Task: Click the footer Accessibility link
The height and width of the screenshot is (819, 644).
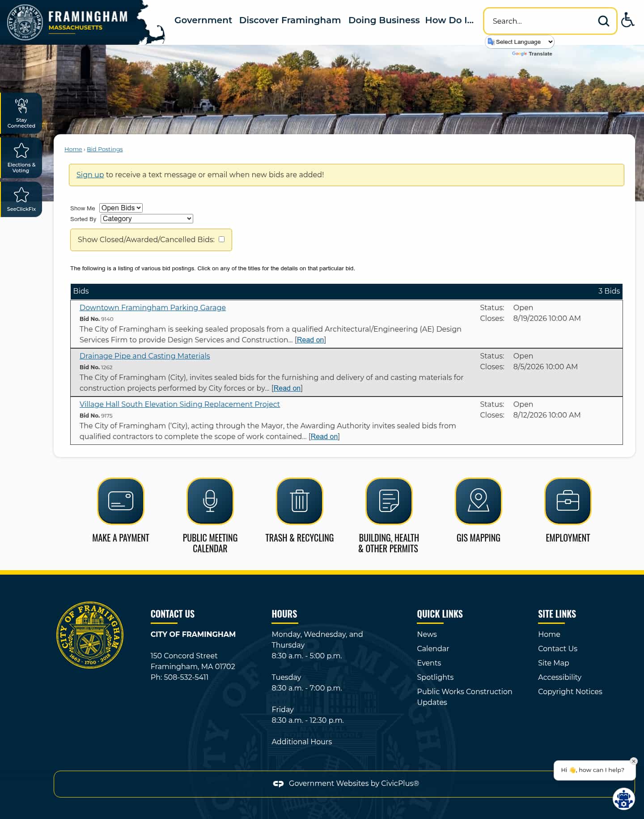Action: click(560, 677)
